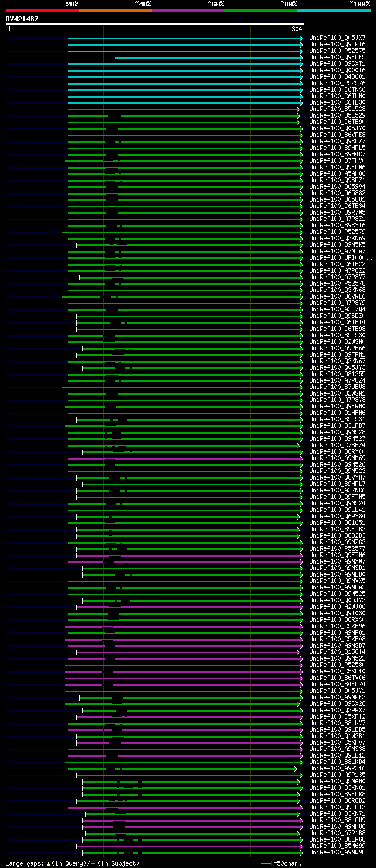Click the arrowhead of the UniRef100_Q05JX7 row
Screen dimensions: 376x868
coord(301,38)
